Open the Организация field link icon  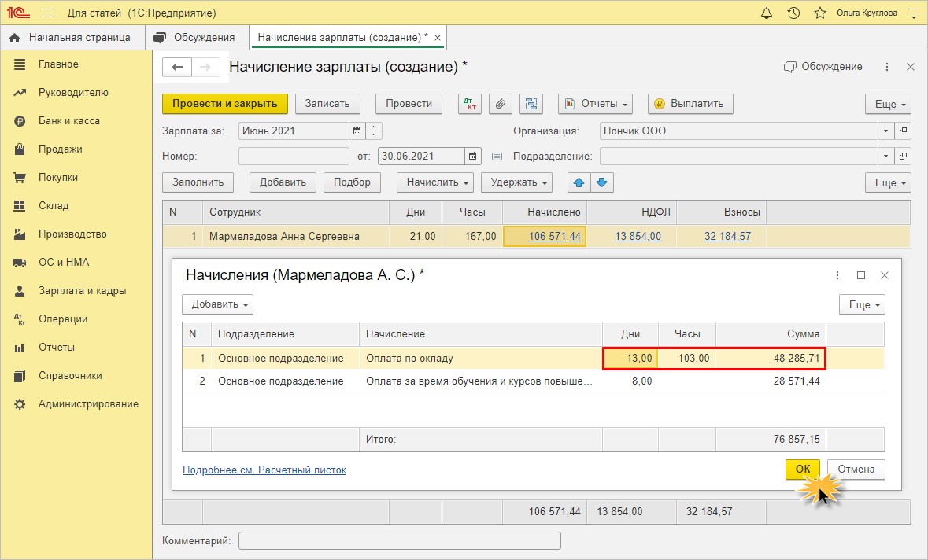(x=903, y=131)
